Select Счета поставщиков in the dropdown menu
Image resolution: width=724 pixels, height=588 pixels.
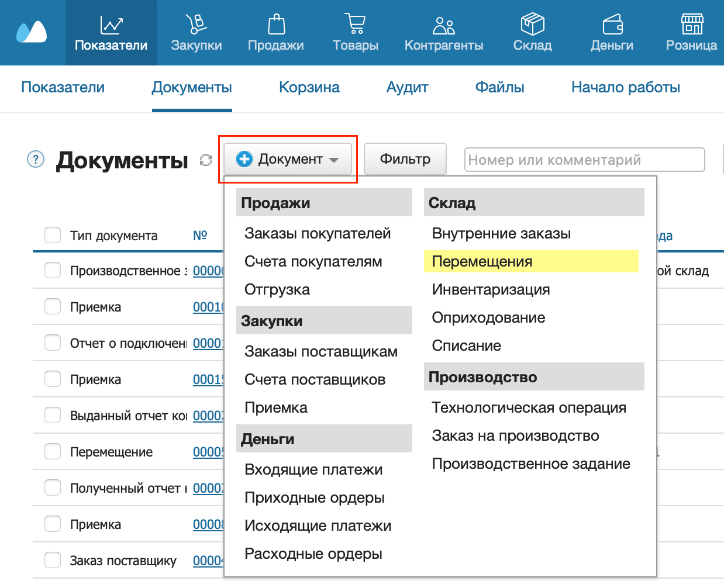[315, 379]
